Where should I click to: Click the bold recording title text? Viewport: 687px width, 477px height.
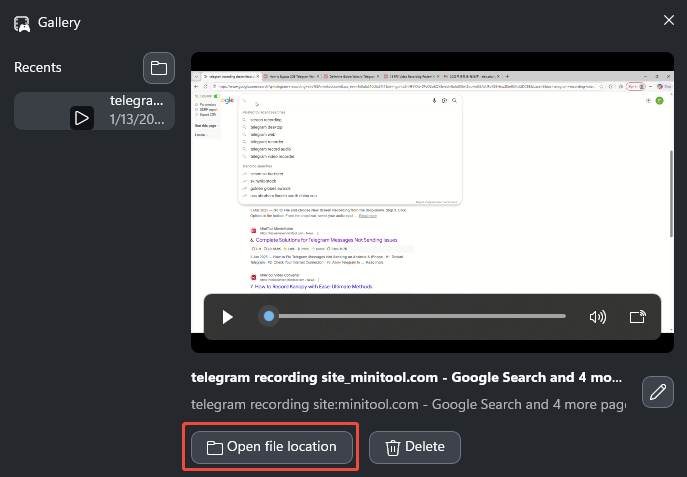click(406, 377)
